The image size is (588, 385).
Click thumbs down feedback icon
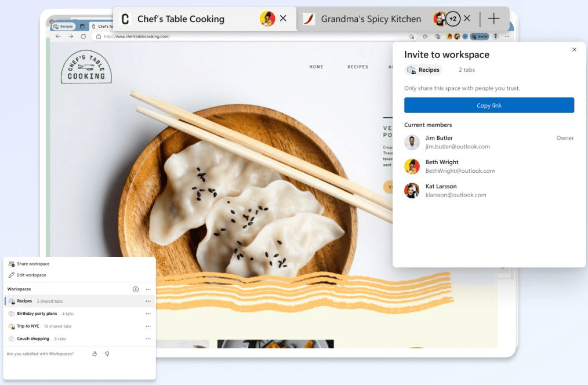click(107, 354)
